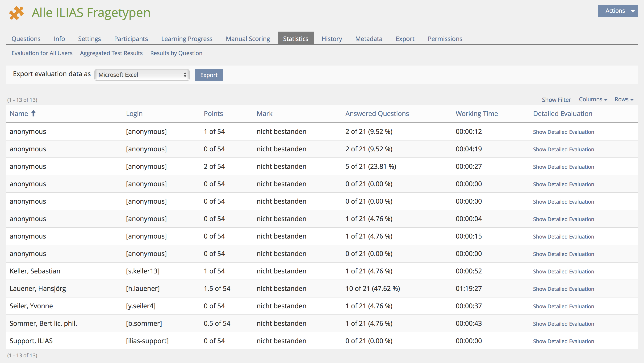Go to the Participants tab
This screenshot has width=644, height=363.
[x=131, y=39]
